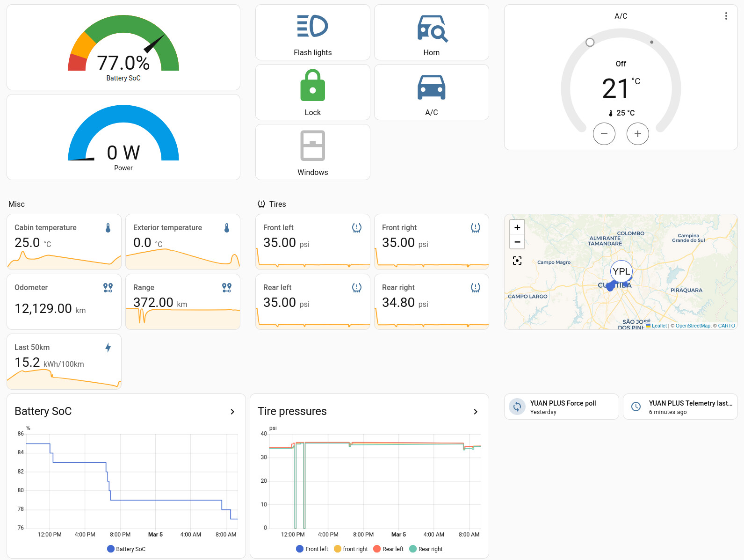
Task: Toggle the A/C car icon tile
Action: [431, 87]
